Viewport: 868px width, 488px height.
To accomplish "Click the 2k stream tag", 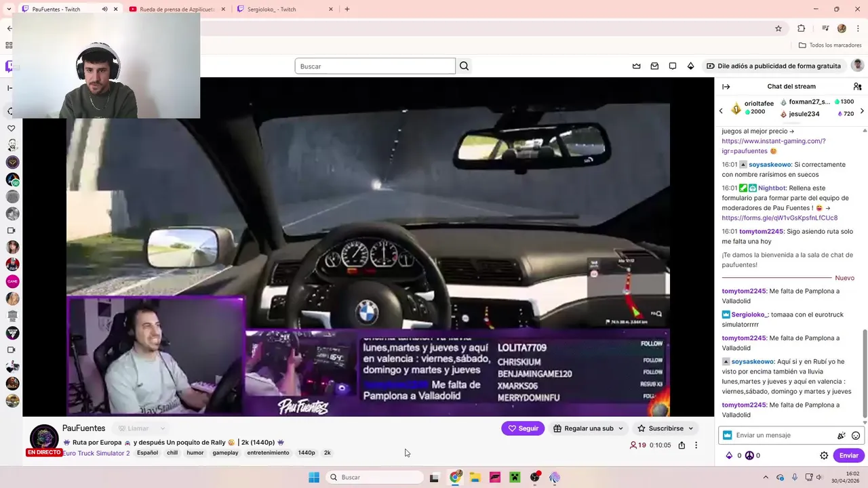I will coord(327,453).
